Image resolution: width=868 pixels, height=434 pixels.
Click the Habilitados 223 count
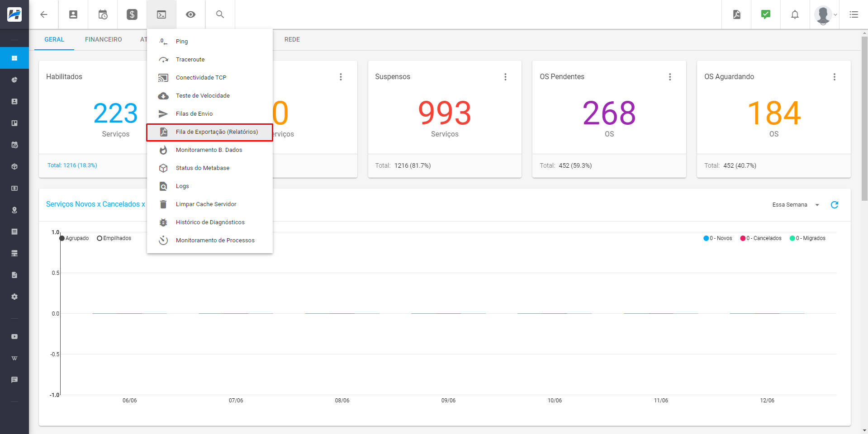[116, 113]
